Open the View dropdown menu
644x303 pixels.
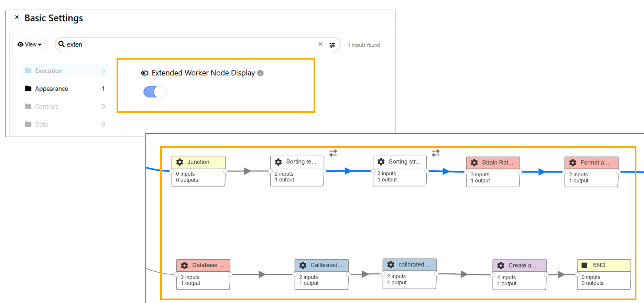[x=29, y=44]
